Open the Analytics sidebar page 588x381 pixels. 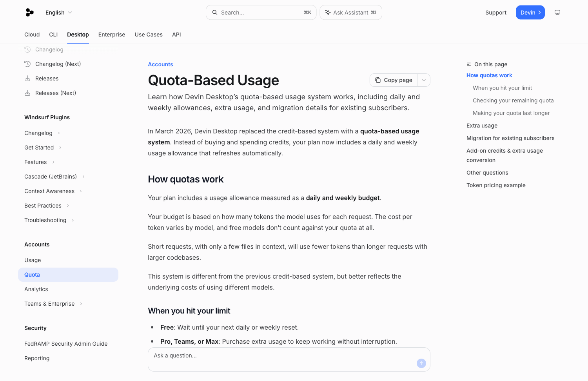pos(36,289)
